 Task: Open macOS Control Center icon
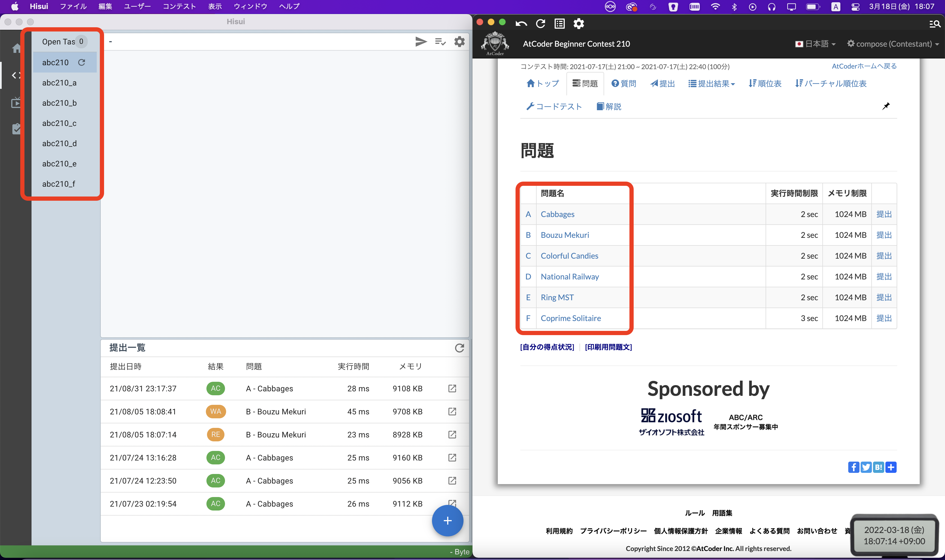pos(856,7)
